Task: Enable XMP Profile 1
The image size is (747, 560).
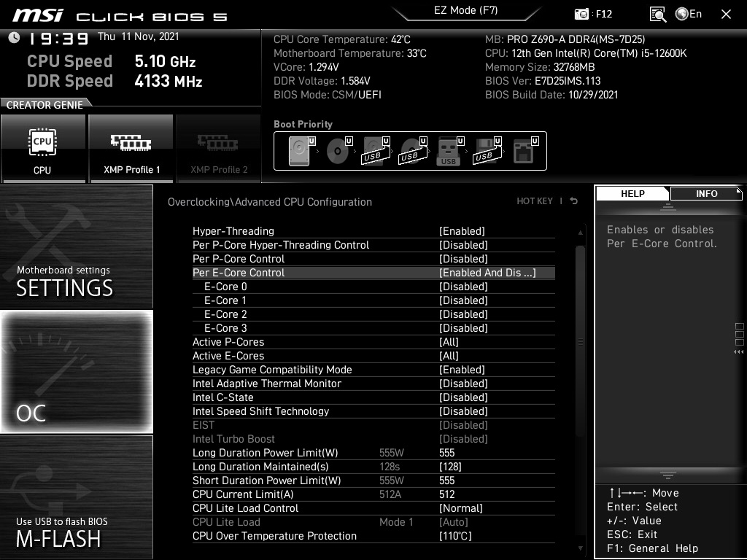Action: tap(131, 149)
